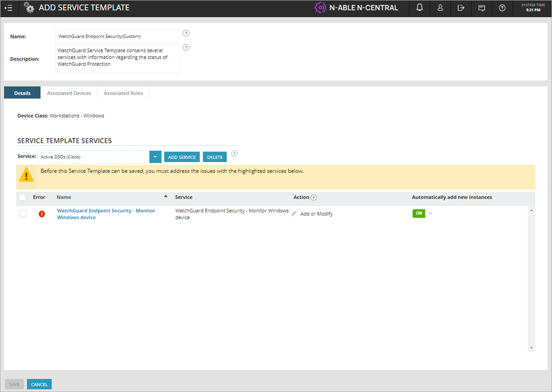Open the feedback chat icon in header
This screenshot has width=552, height=392.
tap(481, 8)
